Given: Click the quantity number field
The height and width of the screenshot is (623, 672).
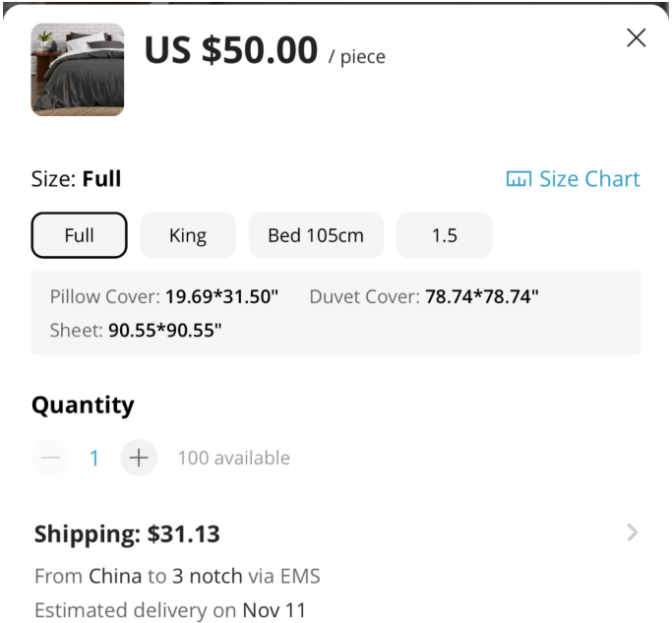Looking at the screenshot, I should [94, 458].
